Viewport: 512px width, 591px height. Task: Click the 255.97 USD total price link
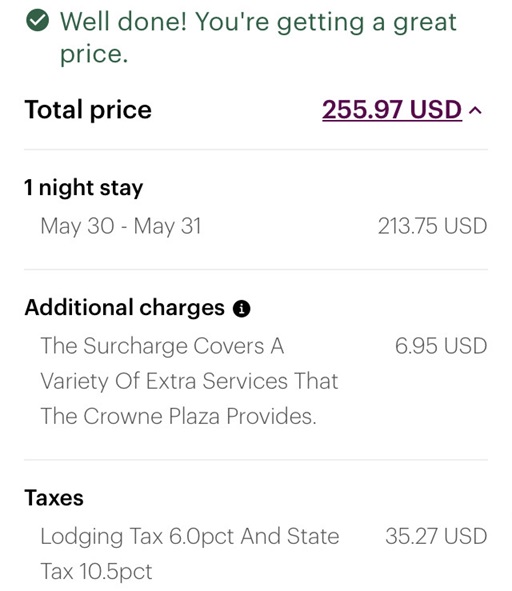pos(392,110)
